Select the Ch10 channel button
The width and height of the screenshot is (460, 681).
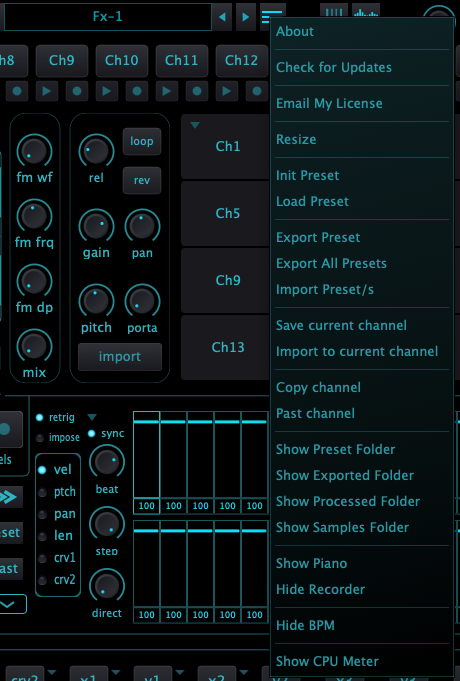click(122, 60)
